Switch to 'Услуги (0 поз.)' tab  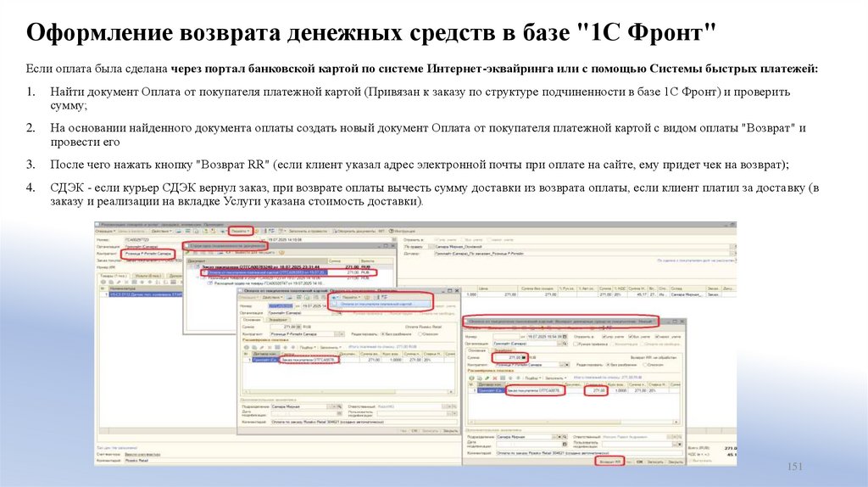[x=148, y=276]
